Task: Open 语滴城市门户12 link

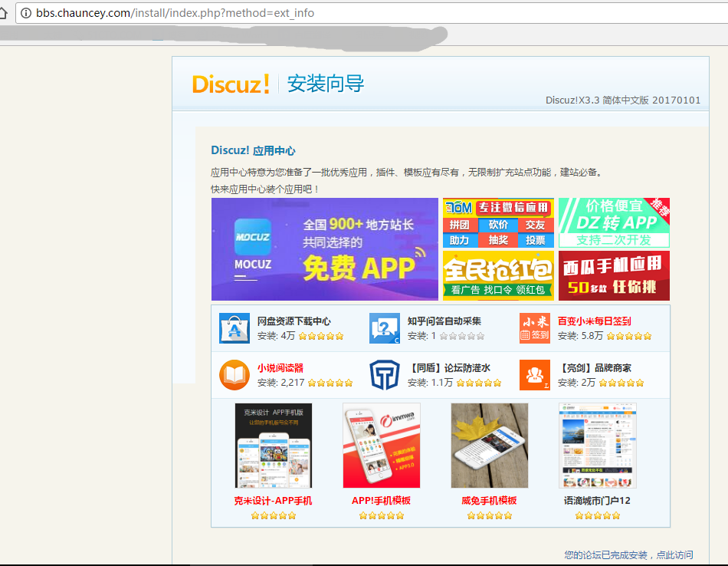Action: pyautogui.click(x=597, y=501)
